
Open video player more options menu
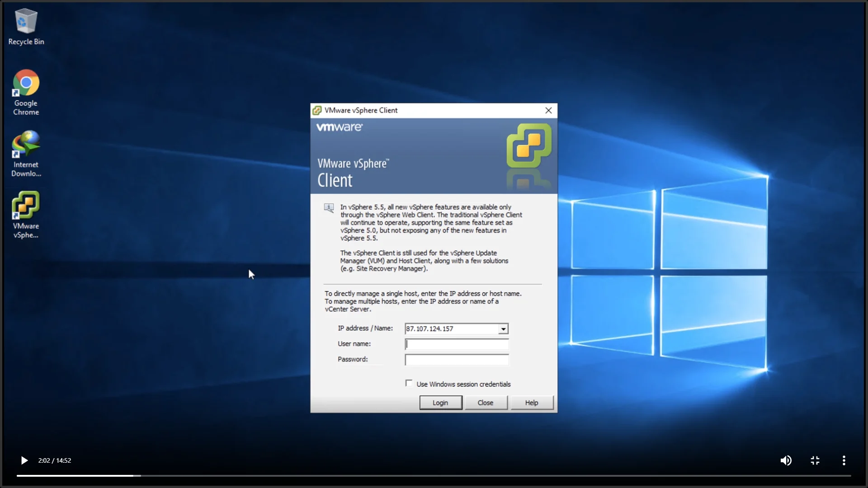point(844,460)
